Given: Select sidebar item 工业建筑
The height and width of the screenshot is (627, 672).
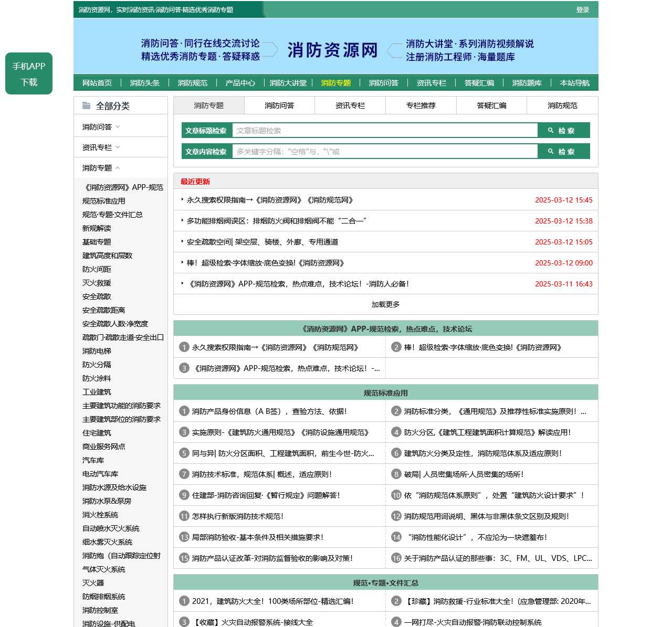Looking at the screenshot, I should click(x=97, y=392).
